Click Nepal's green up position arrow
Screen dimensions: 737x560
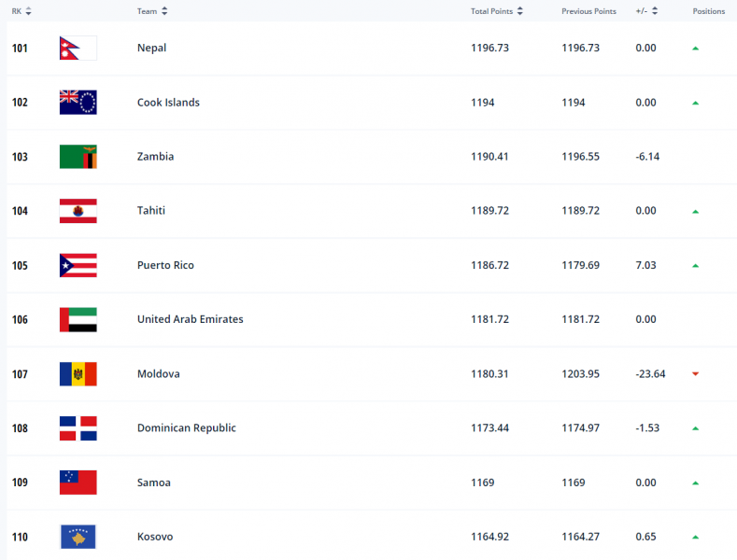[x=695, y=49]
